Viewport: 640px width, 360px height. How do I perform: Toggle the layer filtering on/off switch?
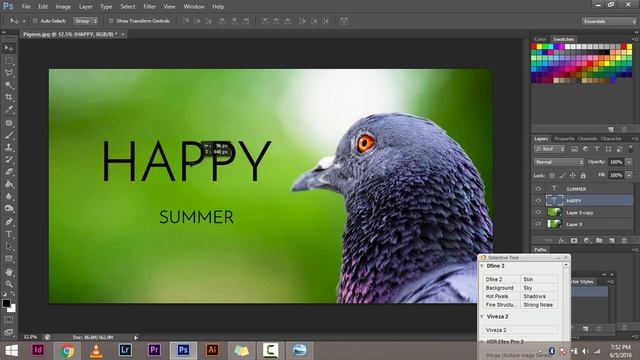[x=630, y=149]
